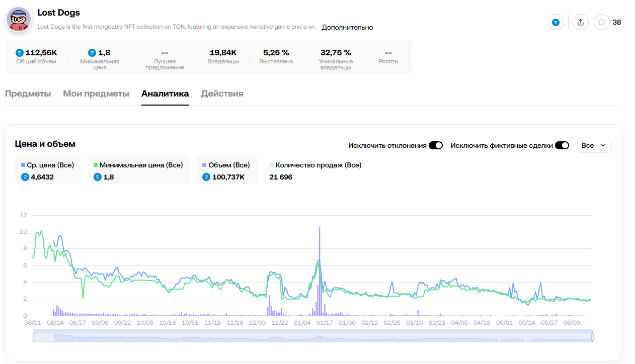Screen dimensions: 635x364
Task: Toggle the Исключить фиктивные сделки switch
Action: click(x=562, y=145)
